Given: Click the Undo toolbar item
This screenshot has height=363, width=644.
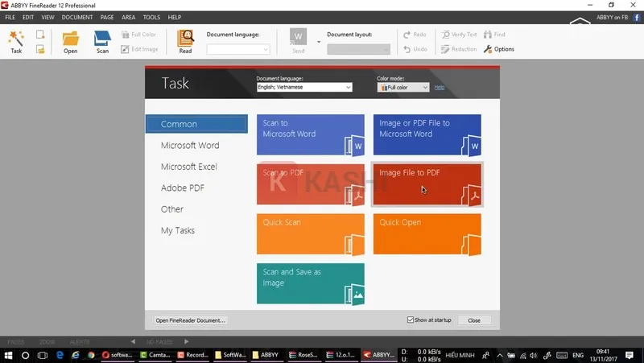Looking at the screenshot, I should click(415, 49).
